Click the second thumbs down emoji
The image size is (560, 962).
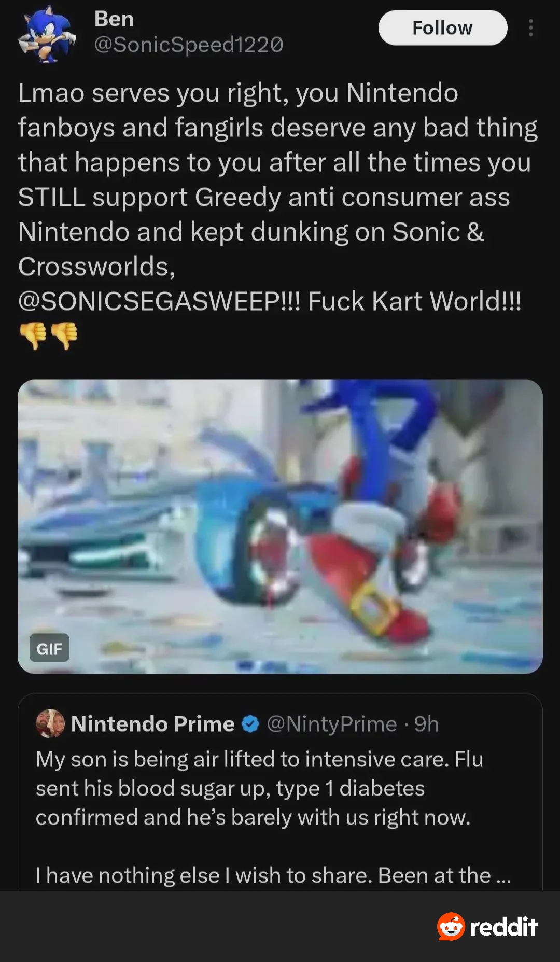coord(64,335)
